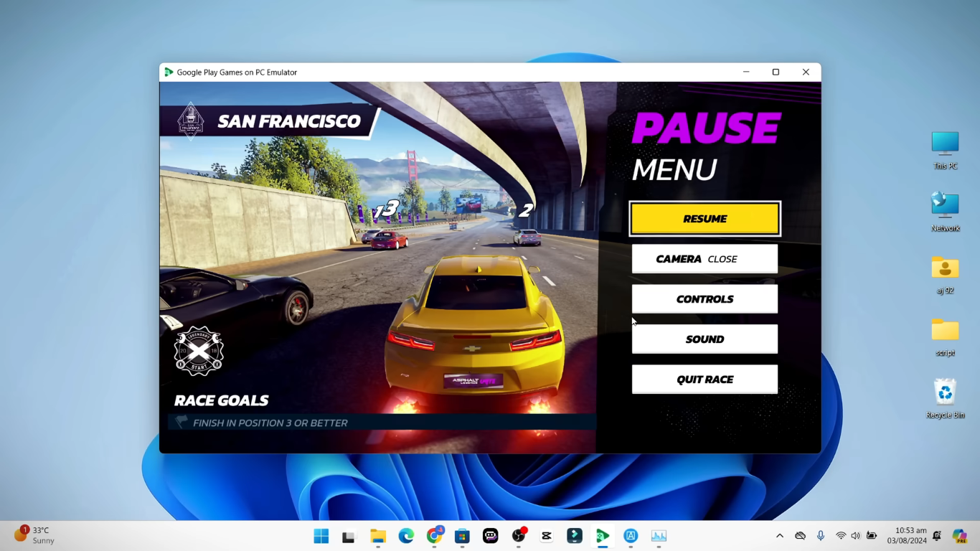Switch to Google Chrome in taskbar
The height and width of the screenshot is (551, 980).
click(x=434, y=536)
